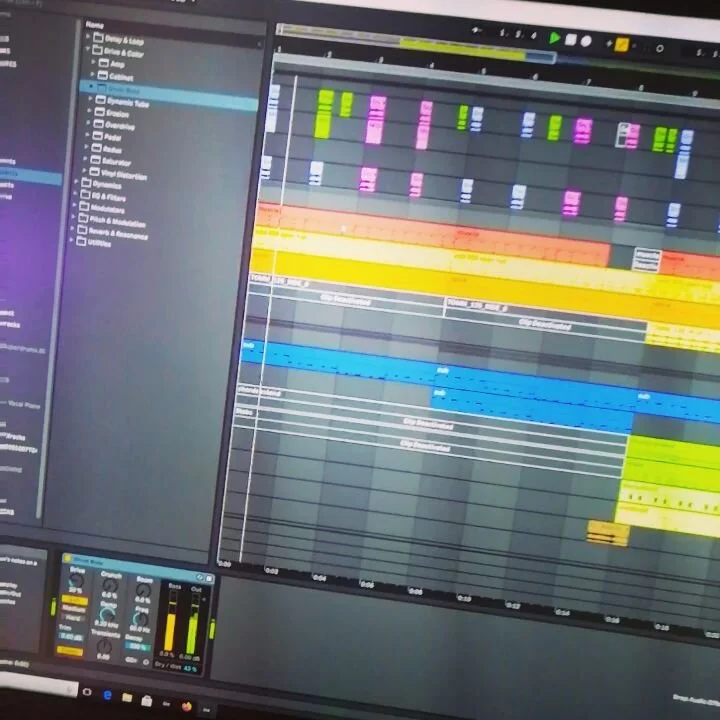Viewport: 720px width, 720px height.
Task: Click the Saturator device icon
Action: tap(95, 159)
